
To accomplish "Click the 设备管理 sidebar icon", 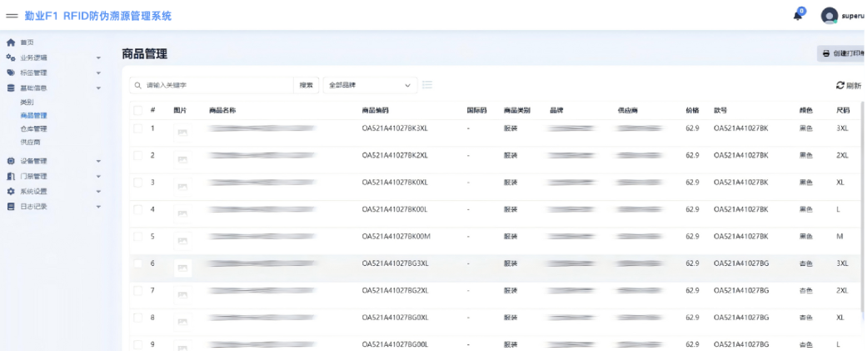I will coord(11,161).
